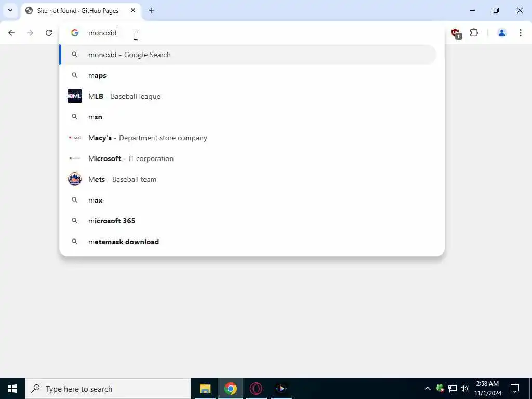Reload the current page
The height and width of the screenshot is (399, 532).
coord(49,33)
